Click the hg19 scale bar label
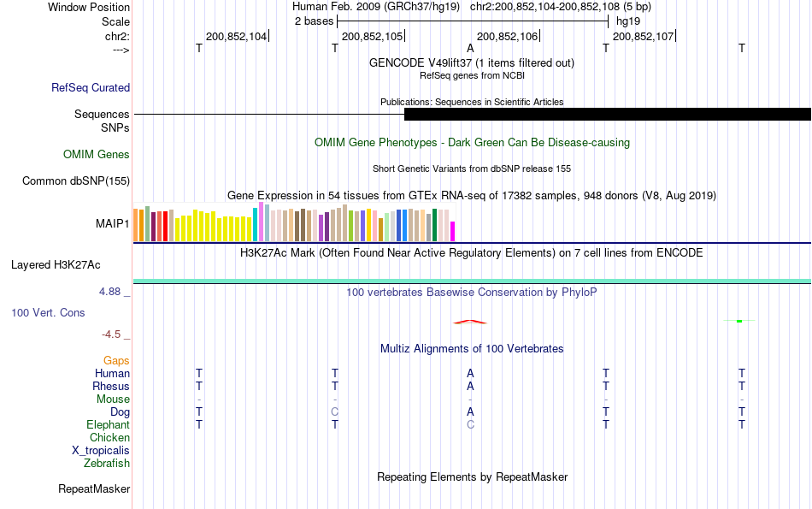Viewport: 812px width, 509px height. point(628,21)
